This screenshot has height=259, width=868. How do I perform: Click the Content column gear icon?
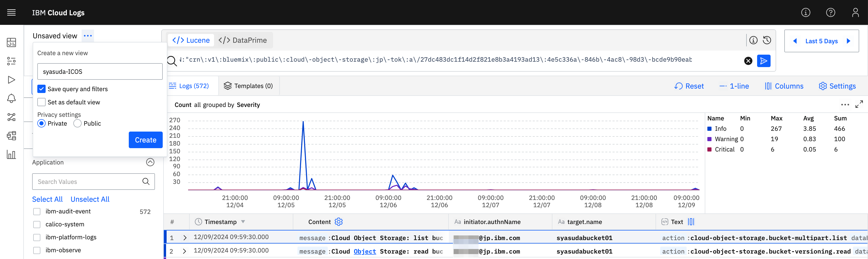pyautogui.click(x=339, y=222)
